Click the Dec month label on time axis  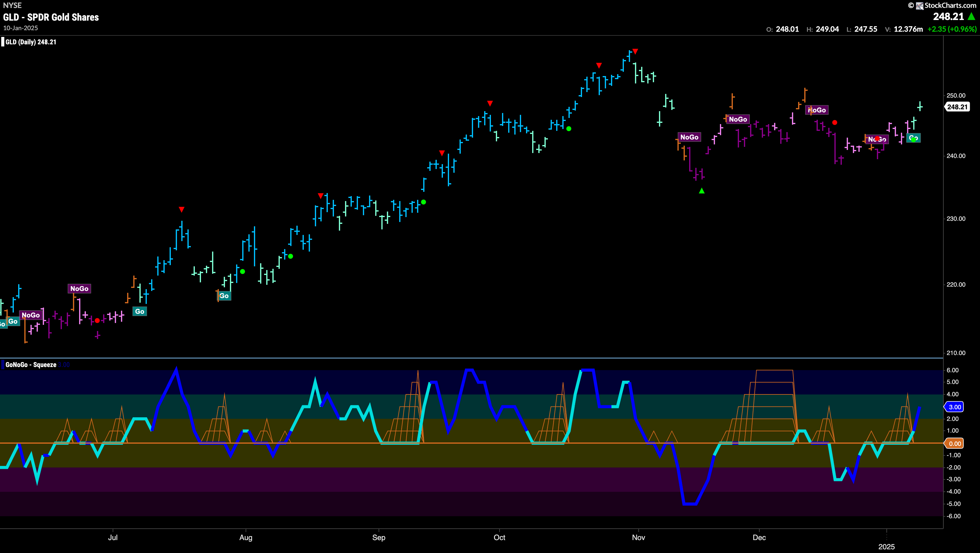point(759,537)
